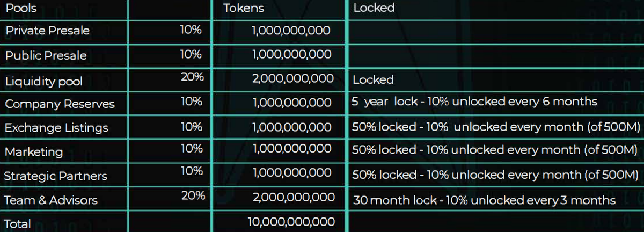Image resolution: width=644 pixels, height=232 pixels.
Task: Click the Liquidity pool label
Action: 44,82
